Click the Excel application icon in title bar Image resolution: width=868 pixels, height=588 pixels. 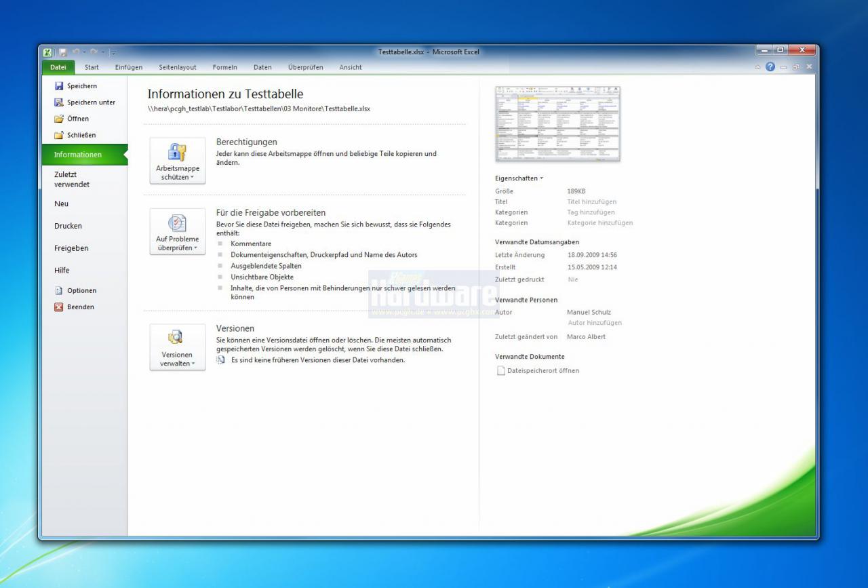pos(47,53)
